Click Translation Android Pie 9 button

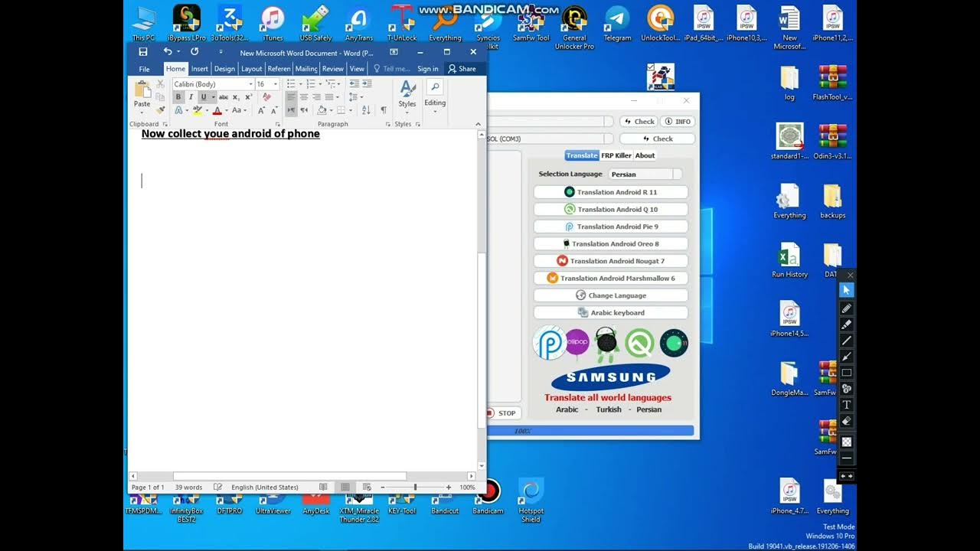pos(610,227)
